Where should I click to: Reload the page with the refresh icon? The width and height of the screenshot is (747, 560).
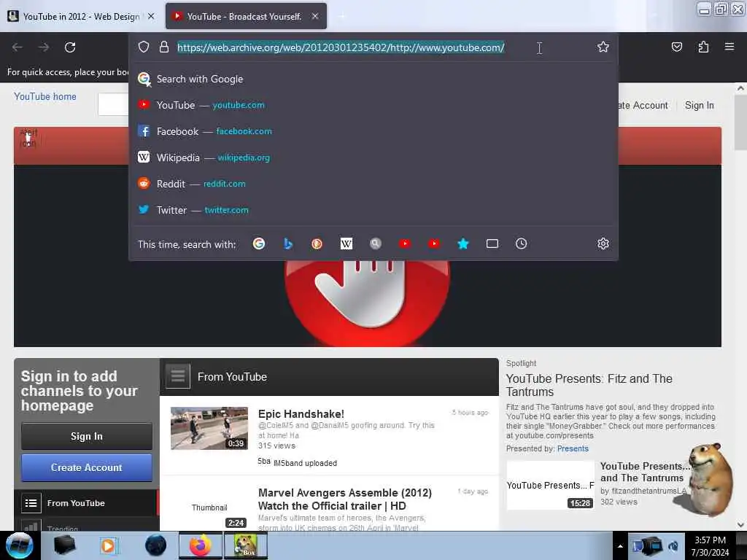pyautogui.click(x=70, y=47)
